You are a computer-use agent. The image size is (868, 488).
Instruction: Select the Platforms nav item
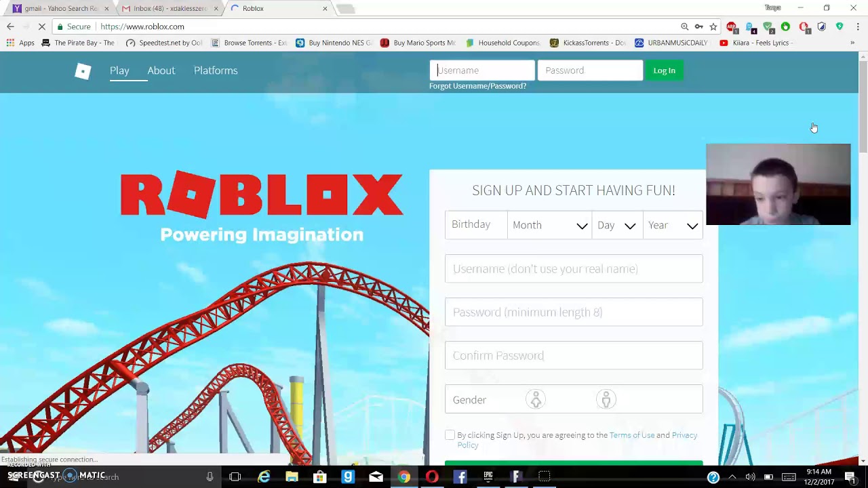[216, 70]
